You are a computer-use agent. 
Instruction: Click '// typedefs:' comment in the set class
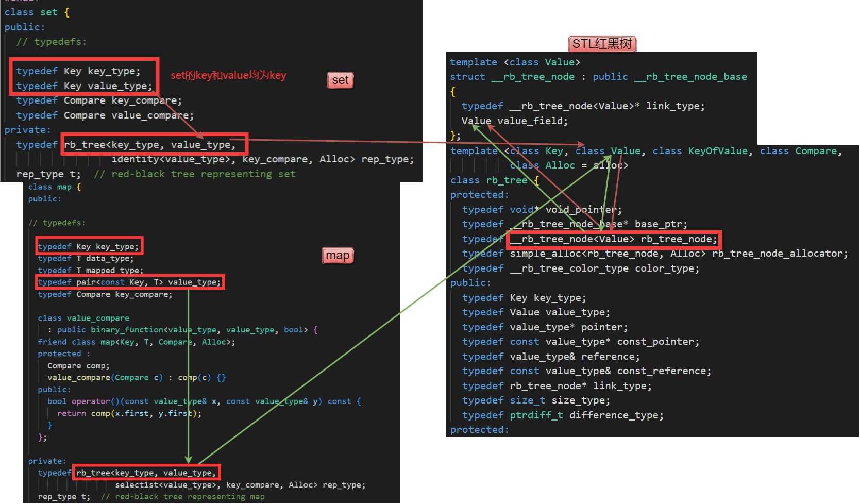pos(52,42)
